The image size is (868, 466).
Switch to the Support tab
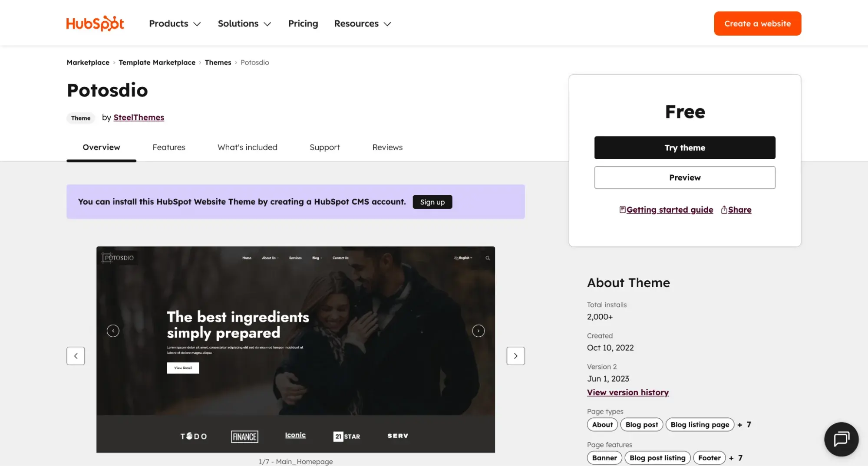point(324,147)
